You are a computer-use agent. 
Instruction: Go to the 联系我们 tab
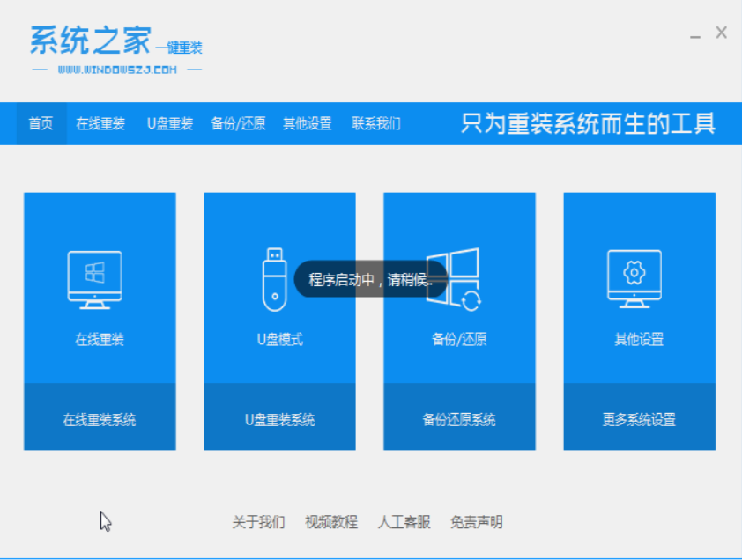376,123
